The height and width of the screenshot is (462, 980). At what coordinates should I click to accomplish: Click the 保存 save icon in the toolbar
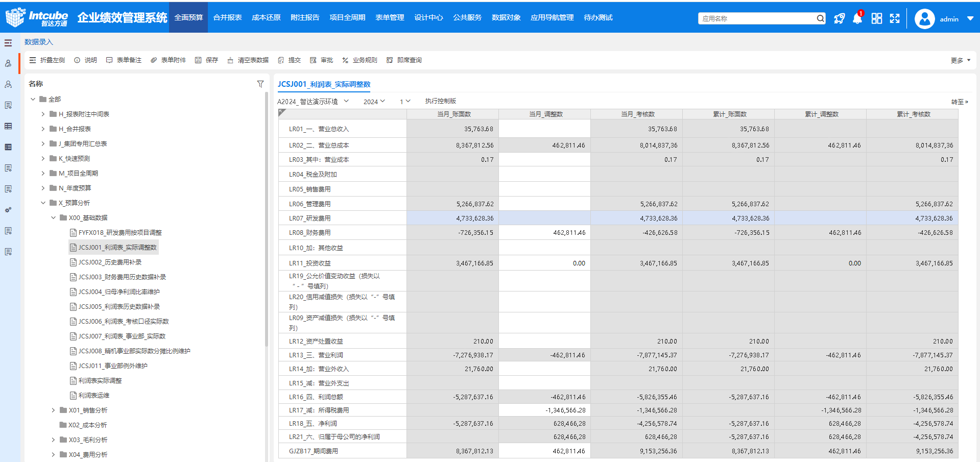click(199, 60)
